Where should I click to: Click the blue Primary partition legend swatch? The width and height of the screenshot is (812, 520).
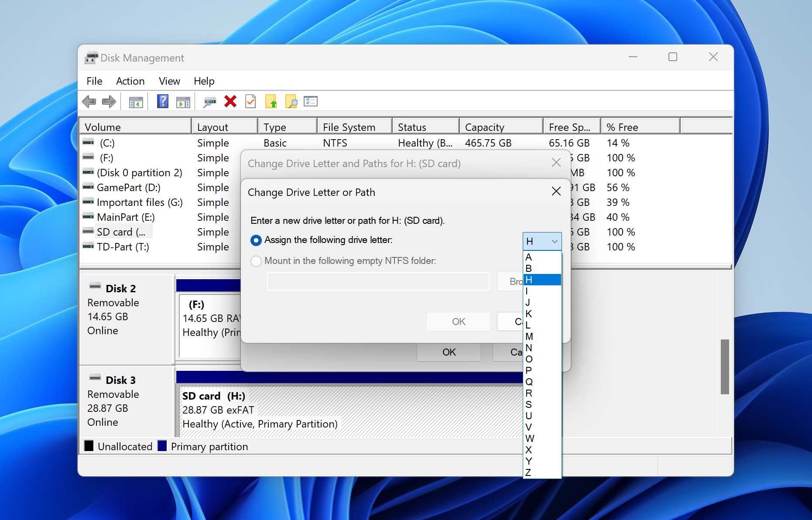(162, 445)
